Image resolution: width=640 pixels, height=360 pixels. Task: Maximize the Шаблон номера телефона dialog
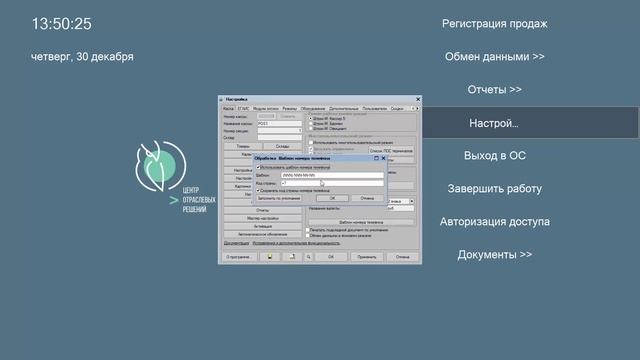tap(376, 158)
